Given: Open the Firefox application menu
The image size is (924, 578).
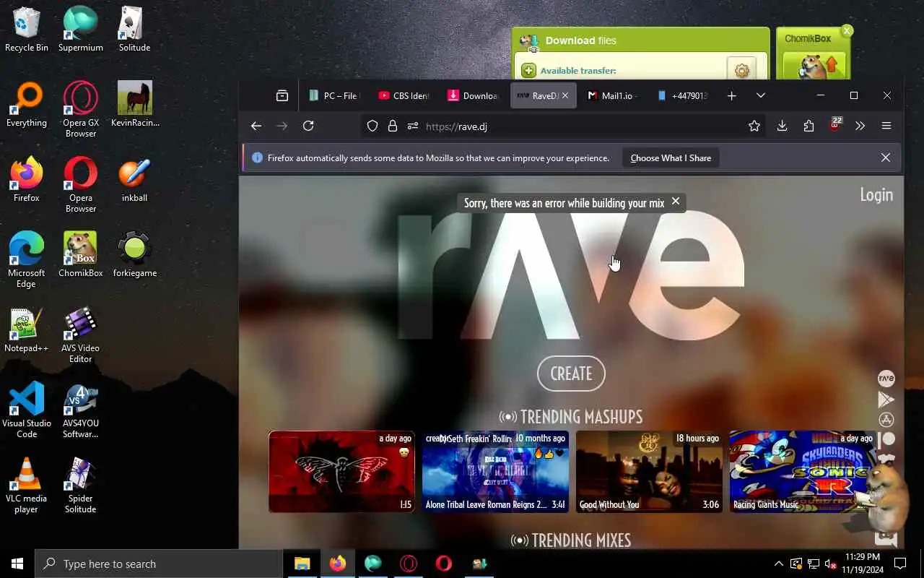Looking at the screenshot, I should point(886,126).
